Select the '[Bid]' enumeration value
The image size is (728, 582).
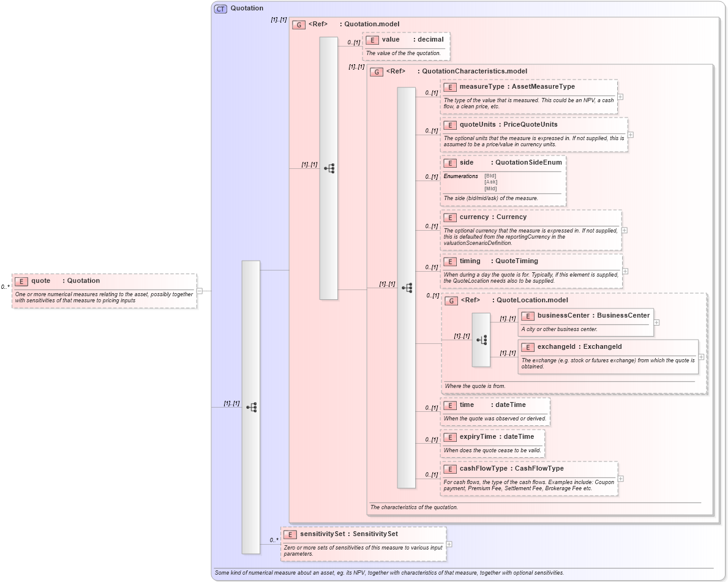(490, 176)
